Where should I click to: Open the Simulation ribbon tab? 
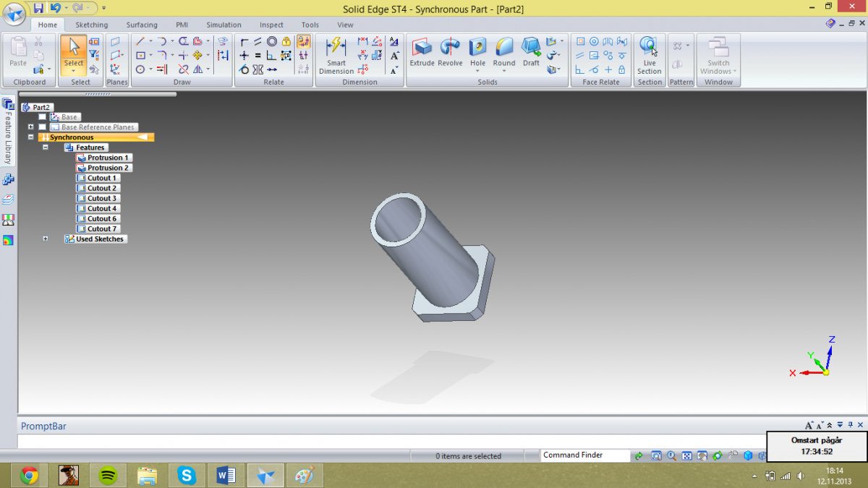224,25
